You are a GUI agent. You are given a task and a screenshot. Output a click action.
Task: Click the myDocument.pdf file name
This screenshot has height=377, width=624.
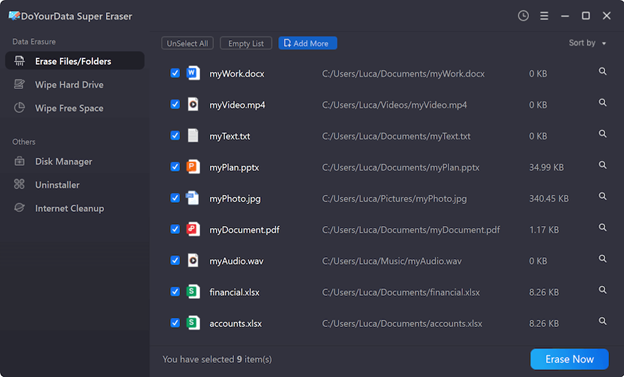[x=244, y=230]
